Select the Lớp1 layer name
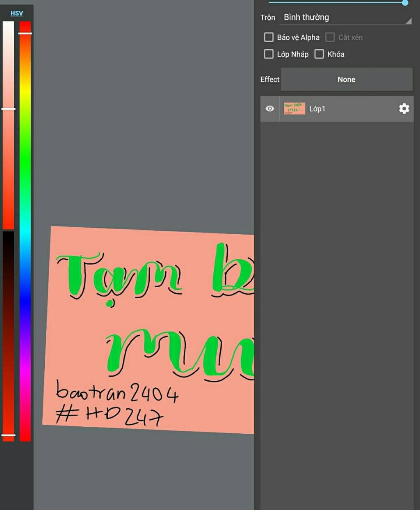Image resolution: width=420 pixels, height=510 pixels. pyautogui.click(x=317, y=109)
